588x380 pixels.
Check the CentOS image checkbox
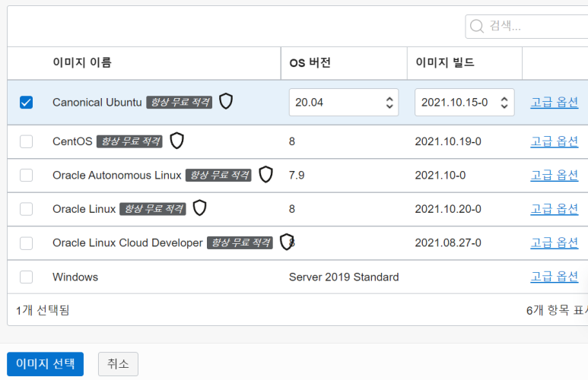coord(27,141)
